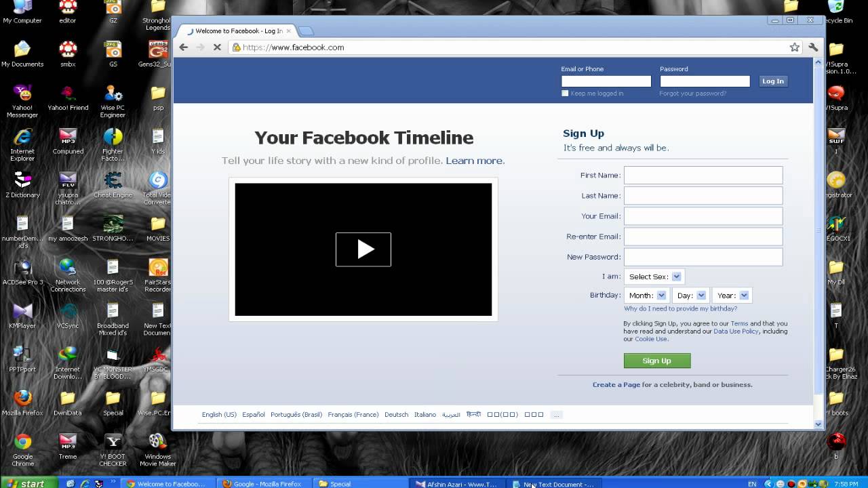Open Forgot your password link
Image resolution: width=868 pixels, height=488 pixels.
pyautogui.click(x=692, y=94)
